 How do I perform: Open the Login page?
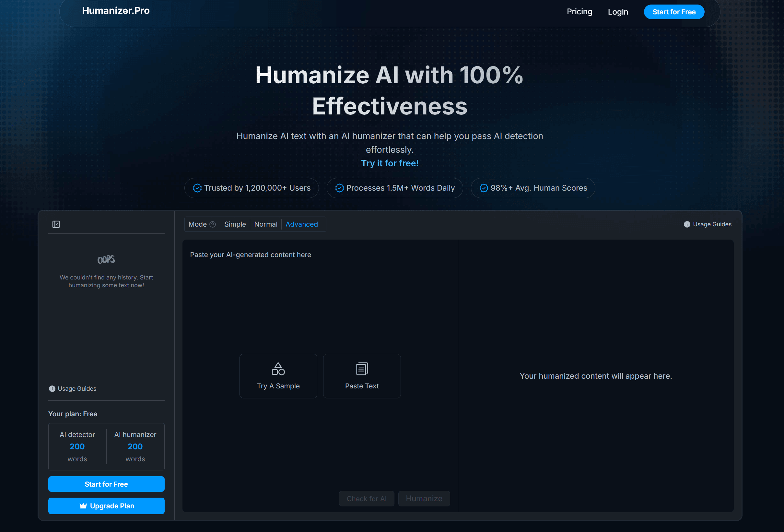[x=618, y=12]
